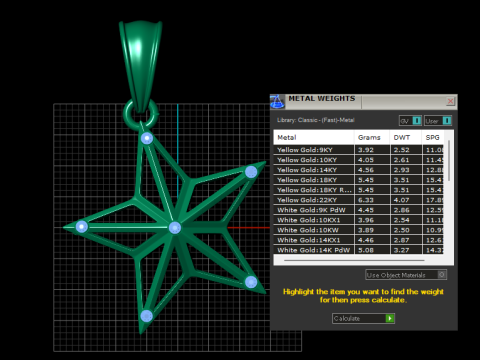Sort by the Grams column header

click(372, 137)
